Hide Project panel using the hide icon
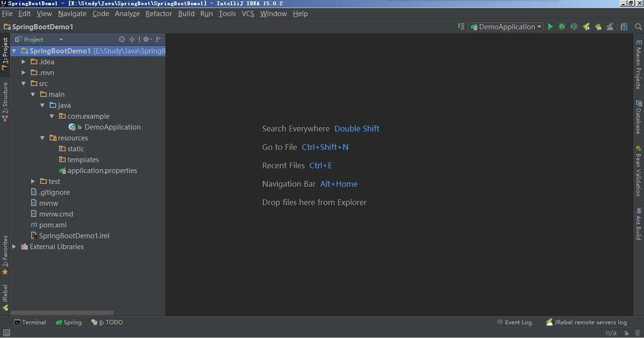 159,39
